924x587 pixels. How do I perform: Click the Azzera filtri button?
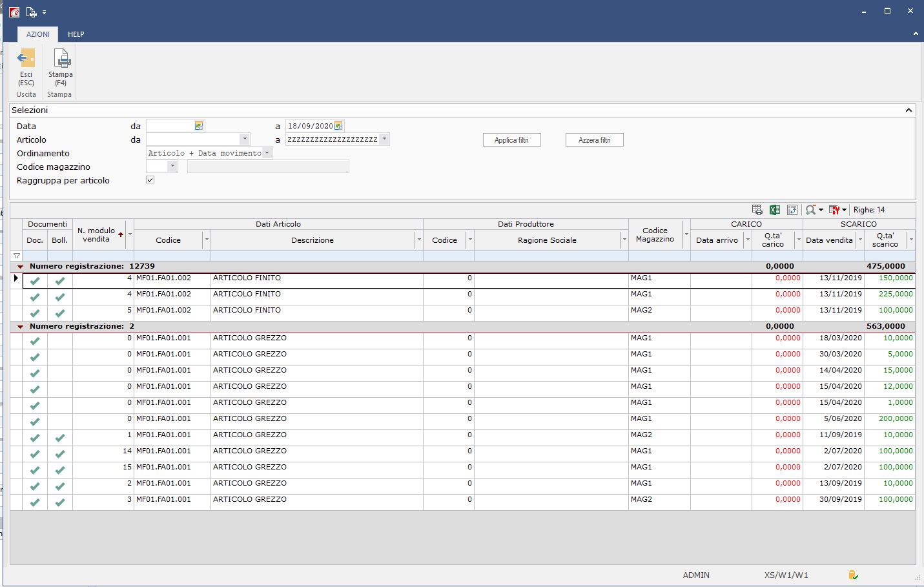click(x=595, y=140)
